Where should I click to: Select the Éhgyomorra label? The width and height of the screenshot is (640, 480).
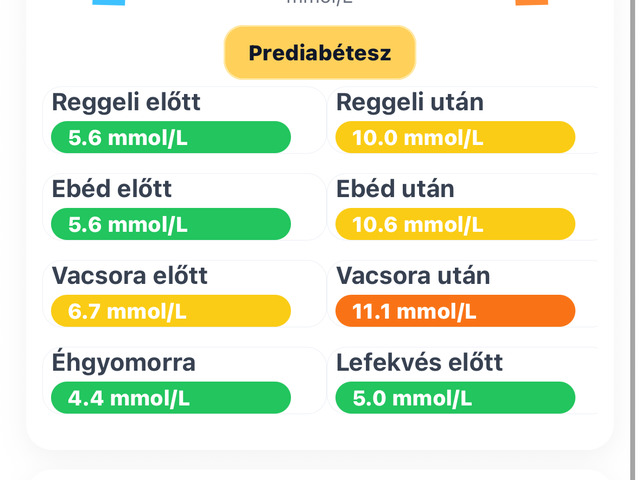[124, 363]
